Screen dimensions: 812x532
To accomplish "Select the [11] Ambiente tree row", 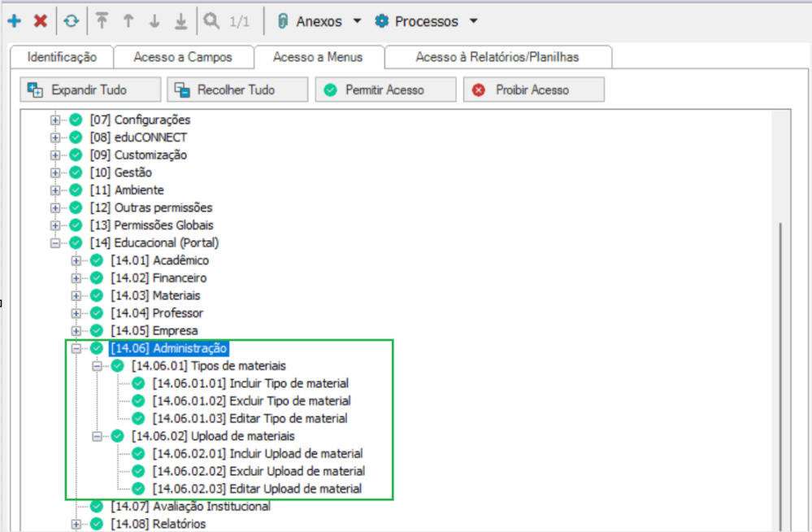I will [x=127, y=190].
